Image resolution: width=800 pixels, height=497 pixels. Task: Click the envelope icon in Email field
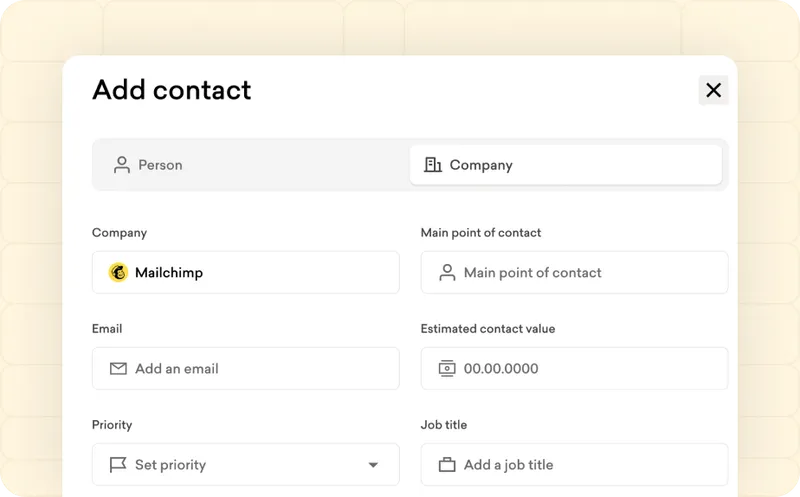[x=118, y=368]
